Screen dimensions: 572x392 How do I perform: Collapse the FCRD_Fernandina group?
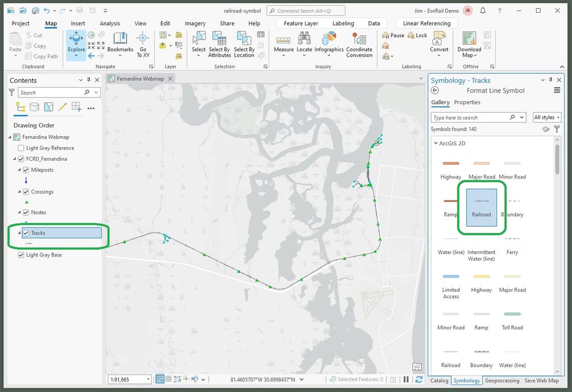pos(14,159)
